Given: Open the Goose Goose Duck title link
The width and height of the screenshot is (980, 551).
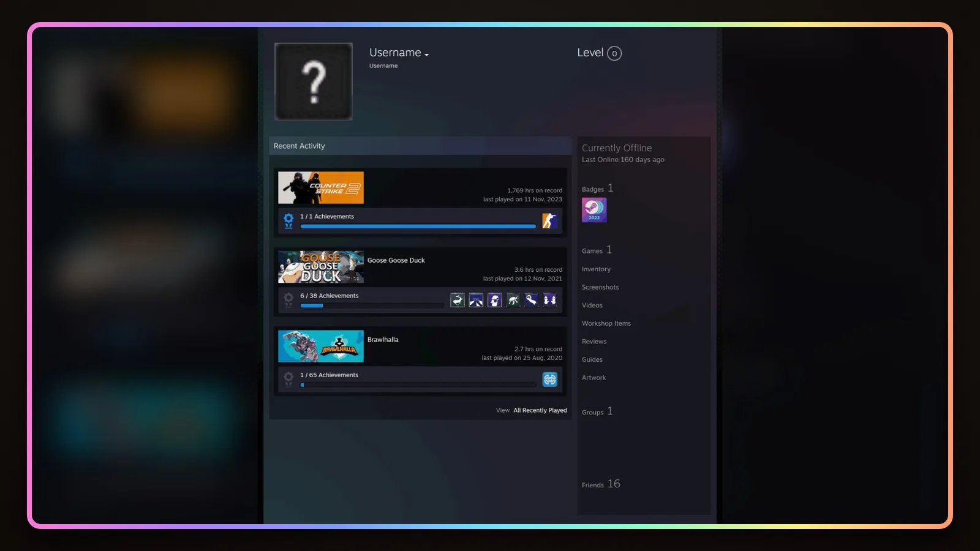Looking at the screenshot, I should click(396, 260).
